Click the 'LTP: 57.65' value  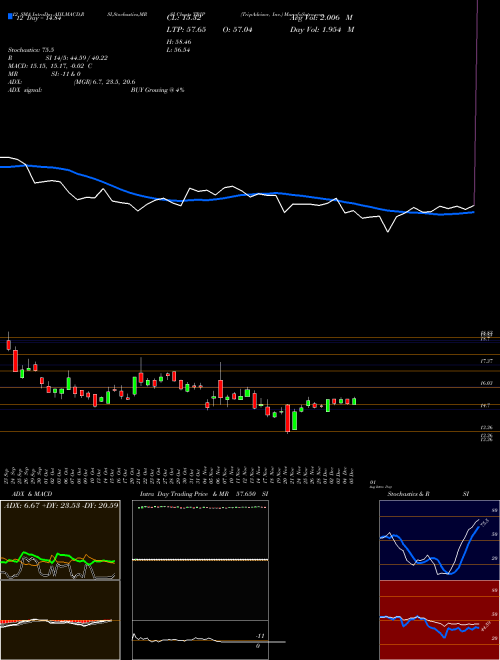point(186,30)
